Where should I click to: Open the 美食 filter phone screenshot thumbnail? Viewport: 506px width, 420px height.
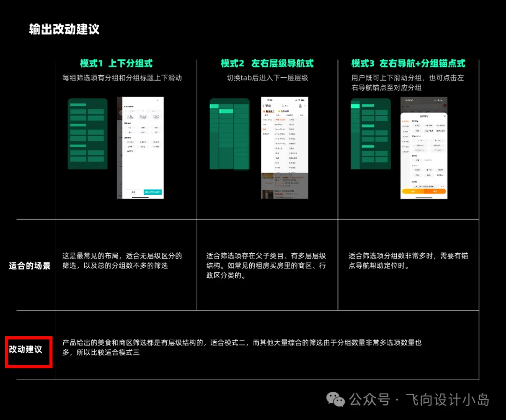[285, 148]
